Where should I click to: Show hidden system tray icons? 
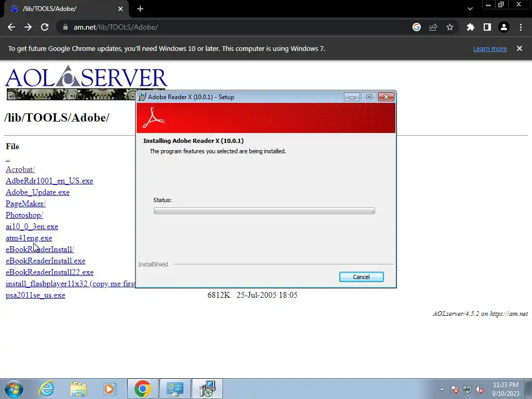(x=442, y=389)
